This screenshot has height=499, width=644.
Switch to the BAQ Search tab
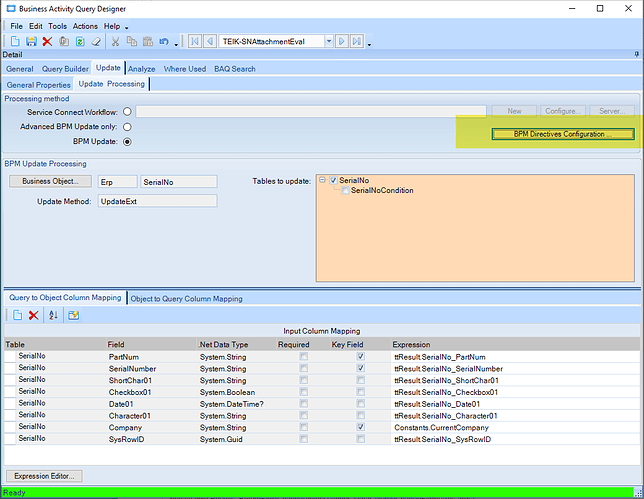click(x=235, y=69)
